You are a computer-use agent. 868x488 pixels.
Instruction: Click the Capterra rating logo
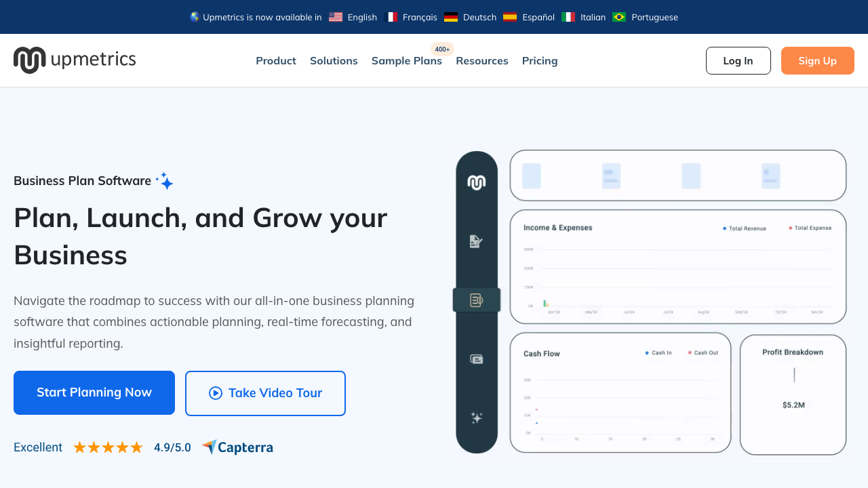coord(237,447)
